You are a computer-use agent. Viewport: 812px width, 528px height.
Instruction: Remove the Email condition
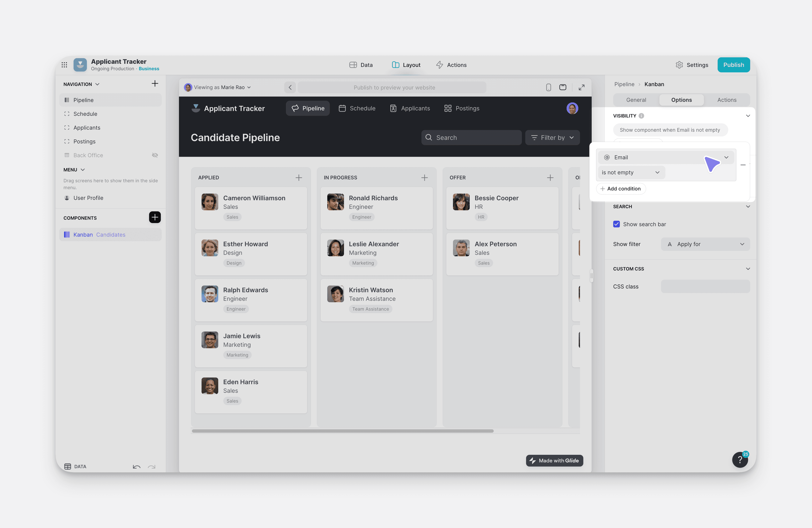[743, 165]
